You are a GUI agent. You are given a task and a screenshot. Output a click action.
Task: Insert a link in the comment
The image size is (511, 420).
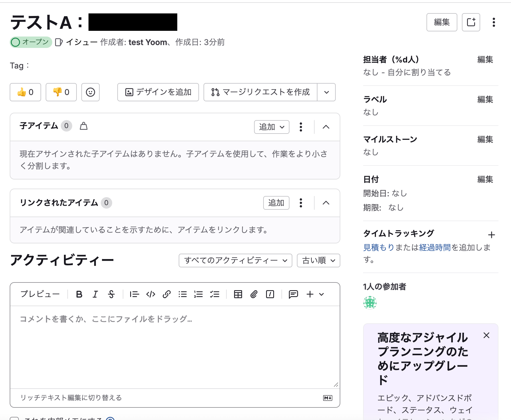pos(166,294)
